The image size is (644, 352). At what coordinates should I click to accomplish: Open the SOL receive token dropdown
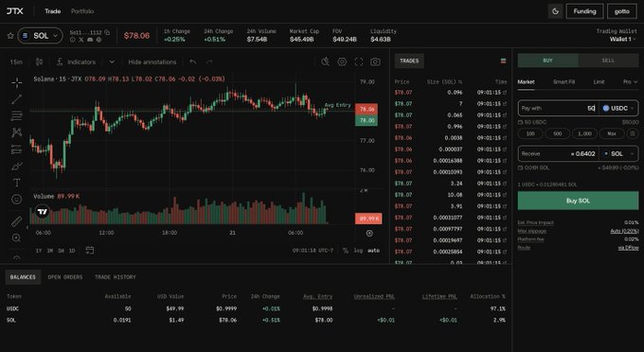click(618, 154)
